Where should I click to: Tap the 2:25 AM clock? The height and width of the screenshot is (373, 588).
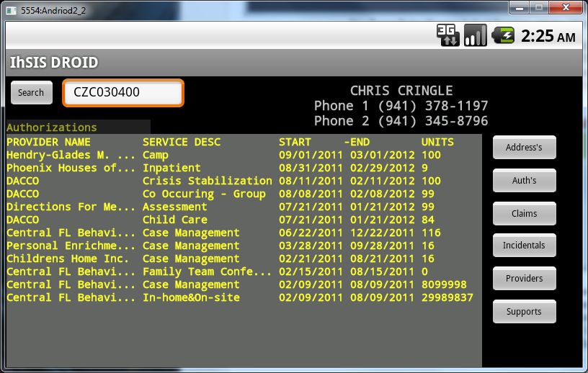(x=548, y=36)
